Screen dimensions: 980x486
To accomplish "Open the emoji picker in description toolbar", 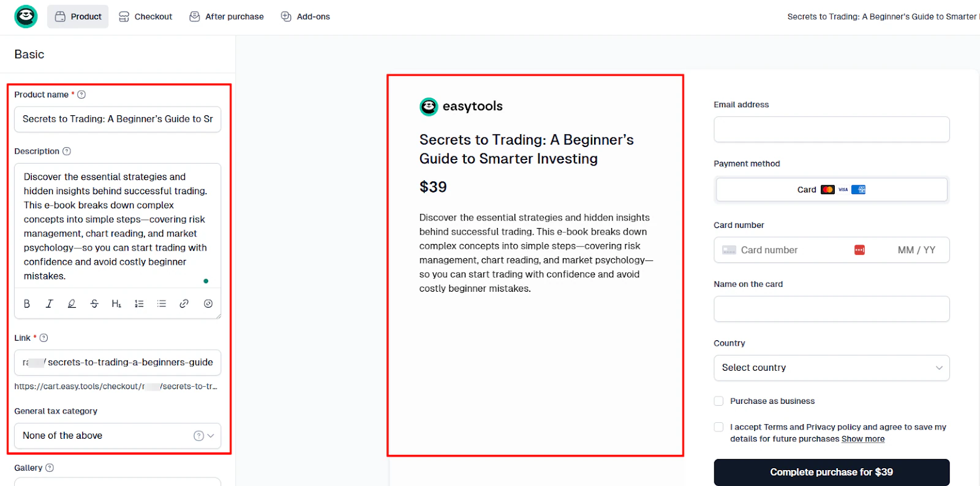I will point(208,303).
